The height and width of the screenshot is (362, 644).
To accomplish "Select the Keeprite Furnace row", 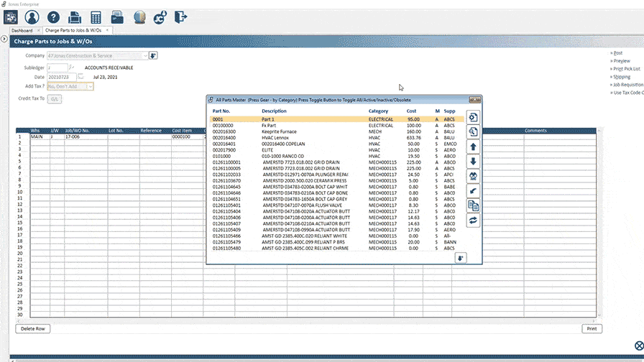I will tap(337, 131).
